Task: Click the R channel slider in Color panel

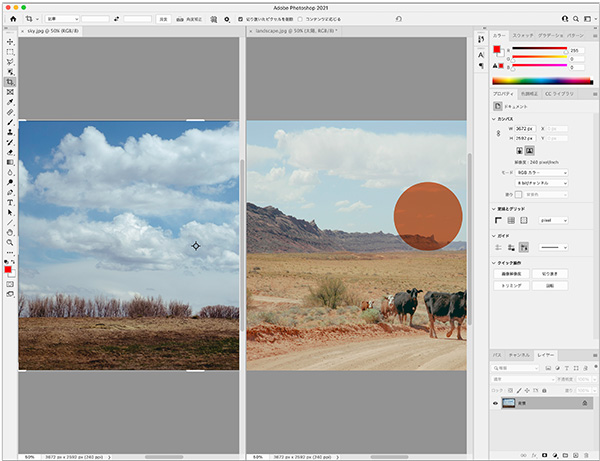Action: tap(540, 50)
